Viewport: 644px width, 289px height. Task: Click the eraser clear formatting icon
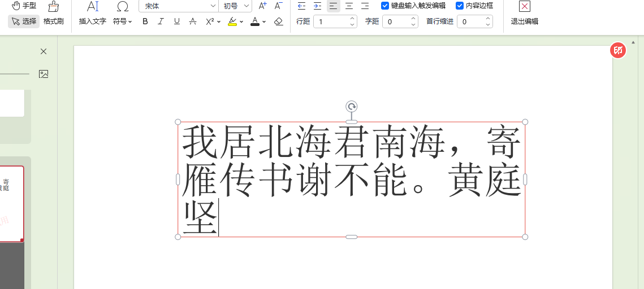click(x=278, y=21)
